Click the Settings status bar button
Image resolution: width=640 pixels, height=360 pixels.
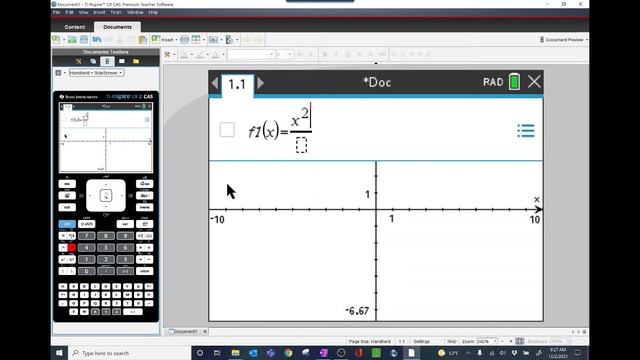tap(422, 341)
